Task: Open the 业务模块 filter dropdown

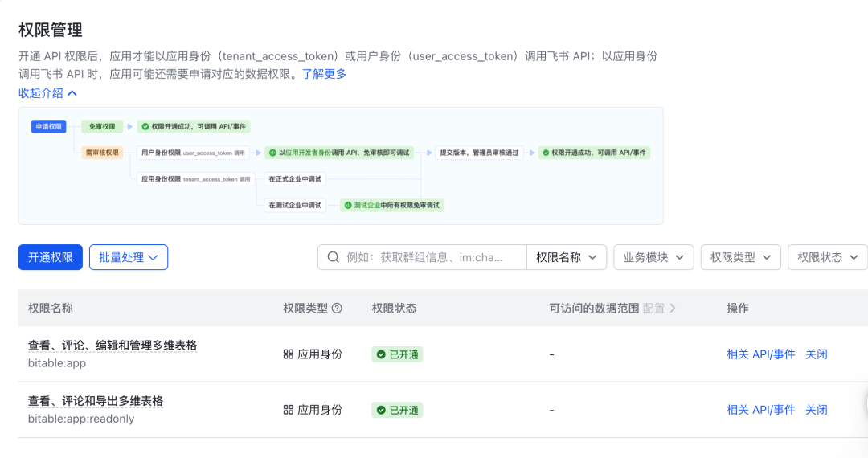Action: pos(653,257)
